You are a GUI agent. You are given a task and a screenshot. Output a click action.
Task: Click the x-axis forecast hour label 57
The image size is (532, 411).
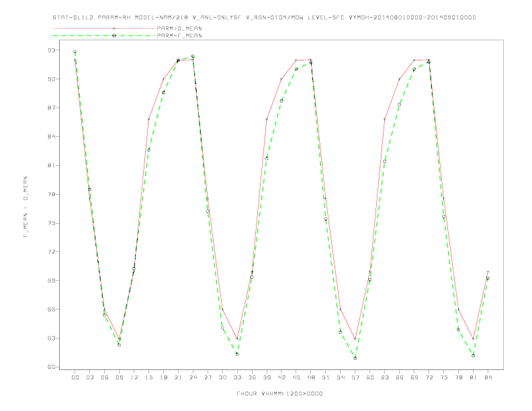[x=355, y=377]
